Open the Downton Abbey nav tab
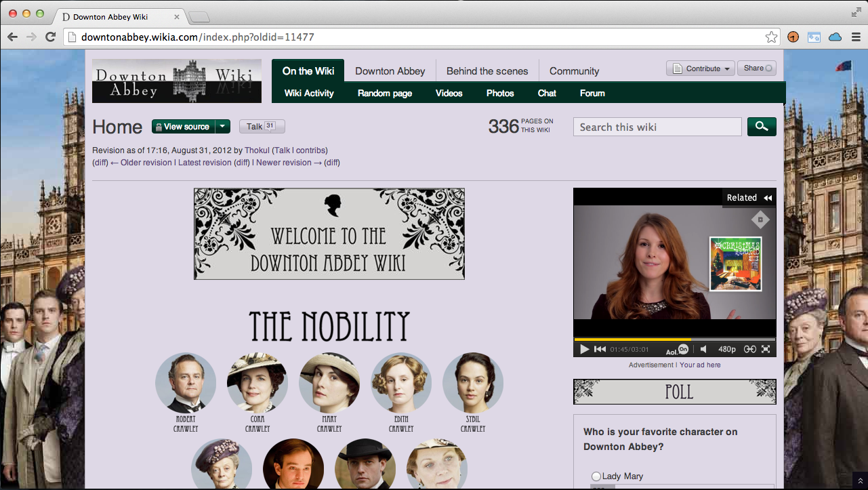This screenshot has width=868, height=490. pyautogui.click(x=390, y=70)
